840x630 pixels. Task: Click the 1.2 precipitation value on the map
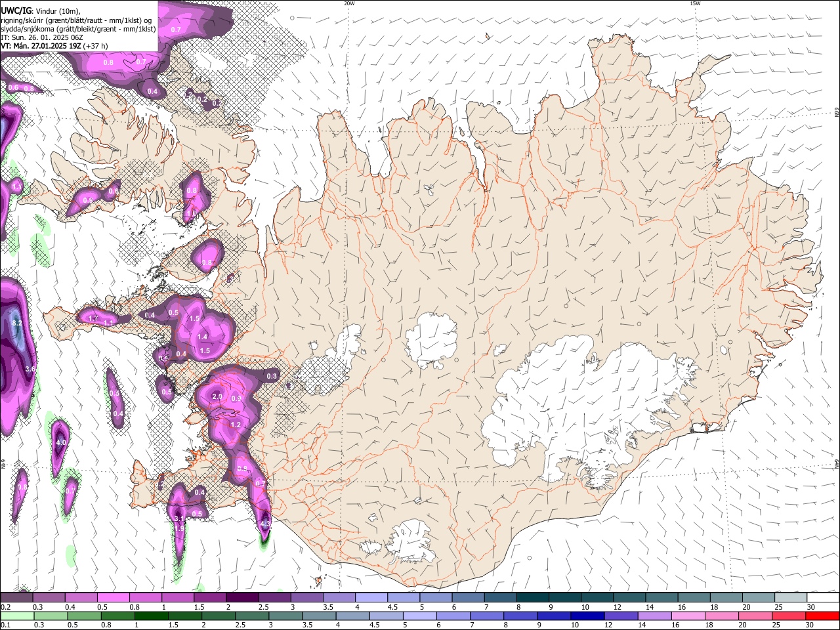[236, 425]
